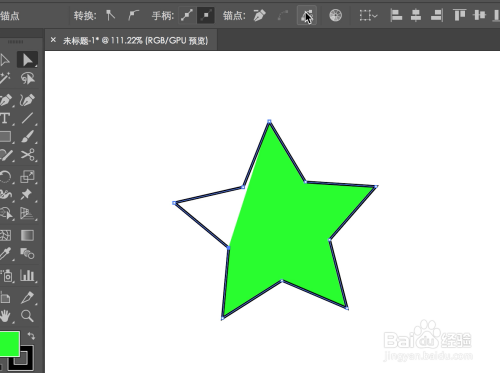Select the Magic Wand tool
500x373 pixels.
5,79
